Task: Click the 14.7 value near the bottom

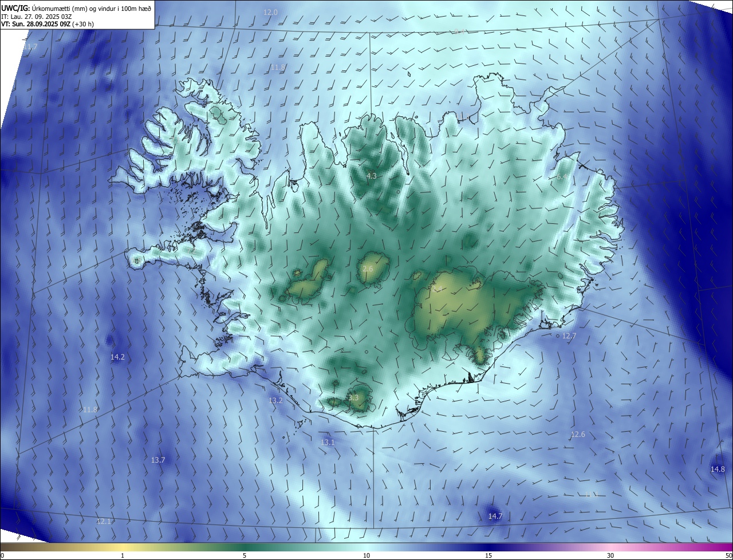Action: [x=495, y=516]
